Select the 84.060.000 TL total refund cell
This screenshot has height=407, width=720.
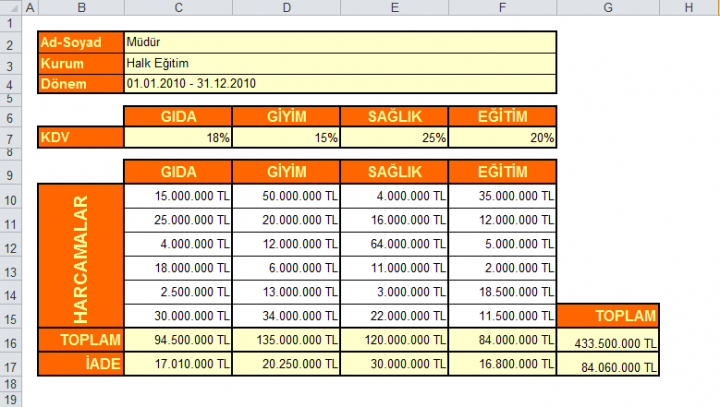(608, 367)
